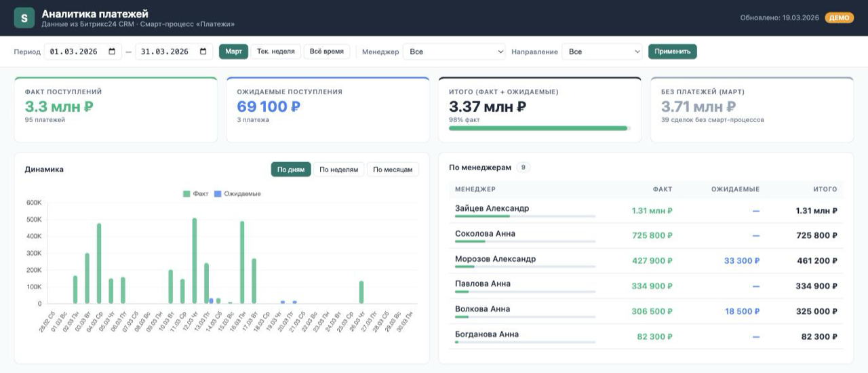The height and width of the screenshot is (373, 868).
Task: Click the 725 800 ₽ fact value in green
Action: point(652,235)
